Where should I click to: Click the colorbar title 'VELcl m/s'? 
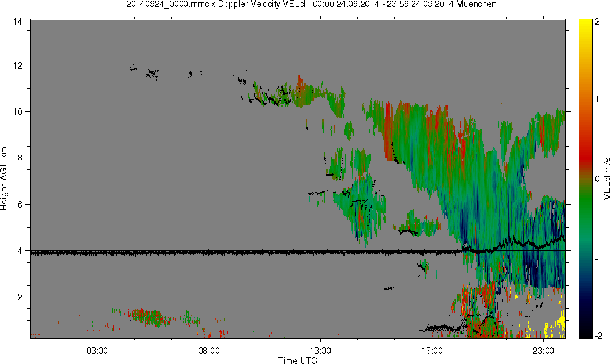606,179
